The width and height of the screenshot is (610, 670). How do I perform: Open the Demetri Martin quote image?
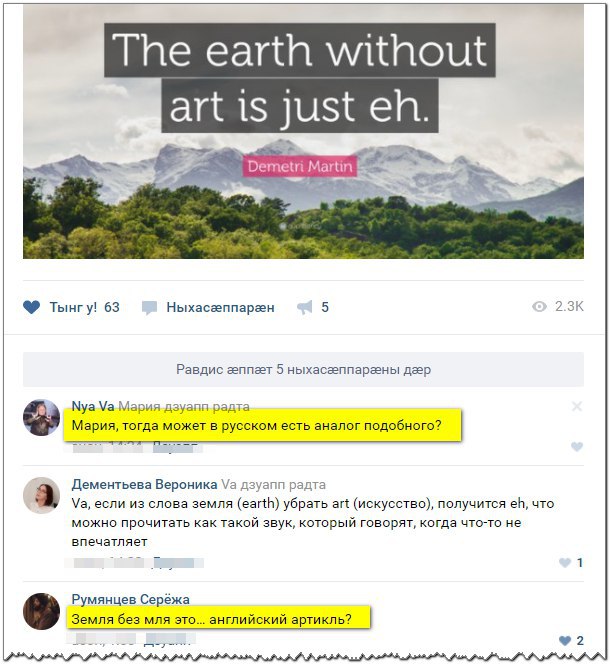click(303, 132)
